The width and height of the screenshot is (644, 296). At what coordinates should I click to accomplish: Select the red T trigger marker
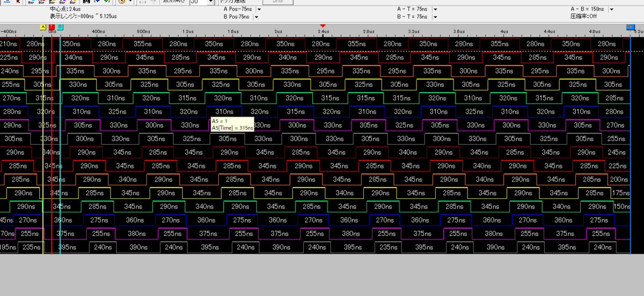52,27
